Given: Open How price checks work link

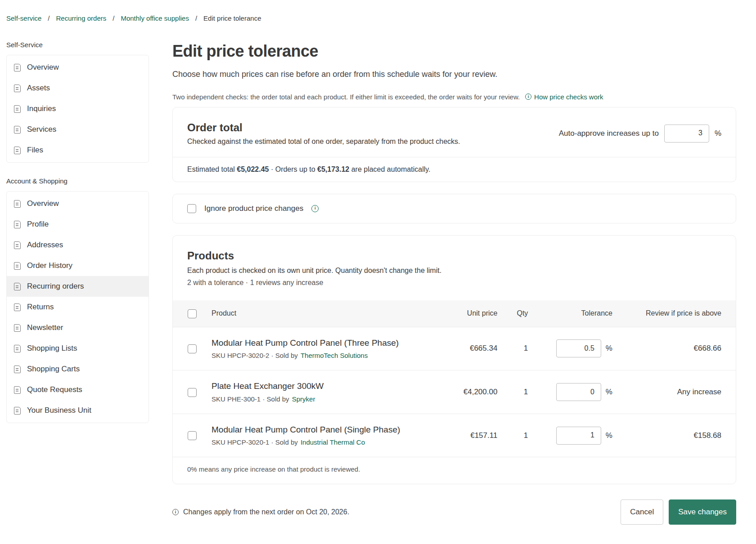Looking at the screenshot, I should point(568,97).
